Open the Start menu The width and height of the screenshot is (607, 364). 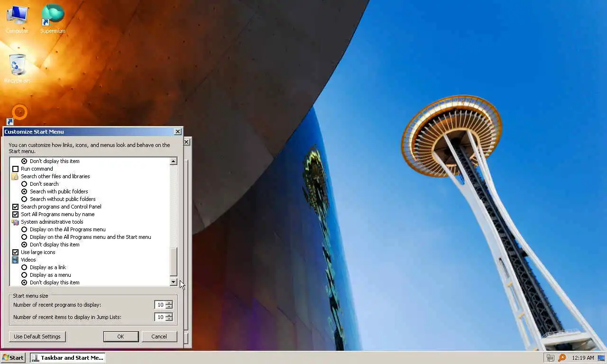click(x=13, y=358)
